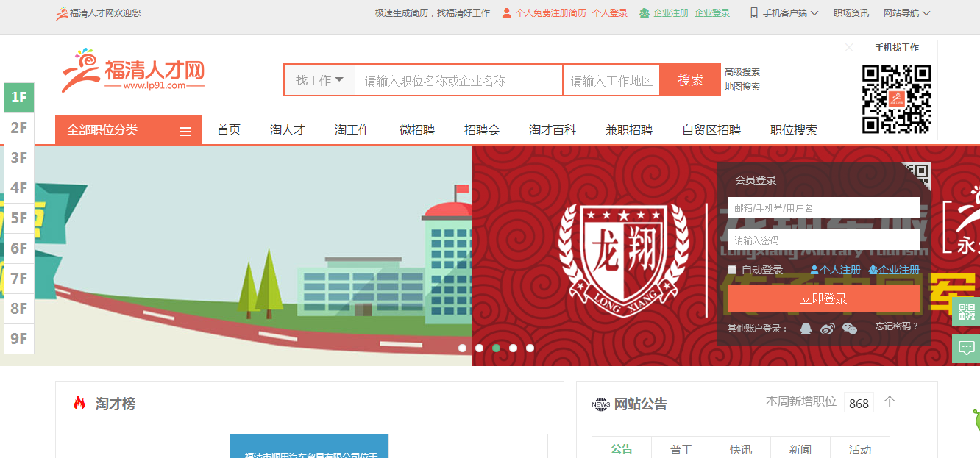Open the 兼职招聘 nav item

point(629,129)
